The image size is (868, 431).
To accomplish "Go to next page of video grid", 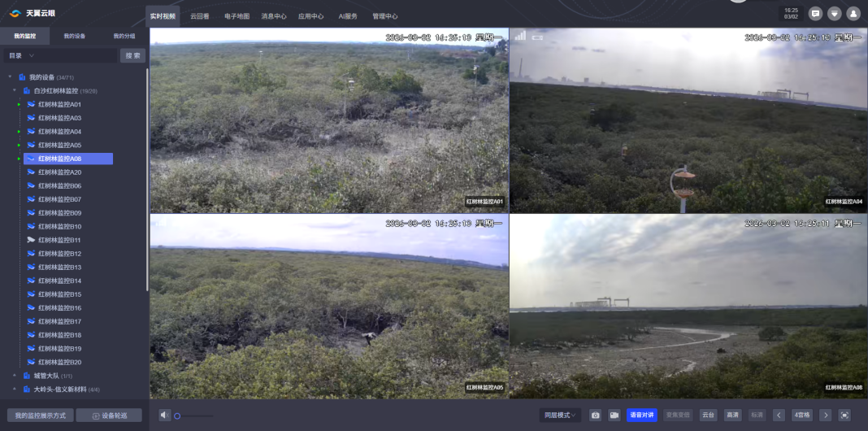I will tap(826, 415).
